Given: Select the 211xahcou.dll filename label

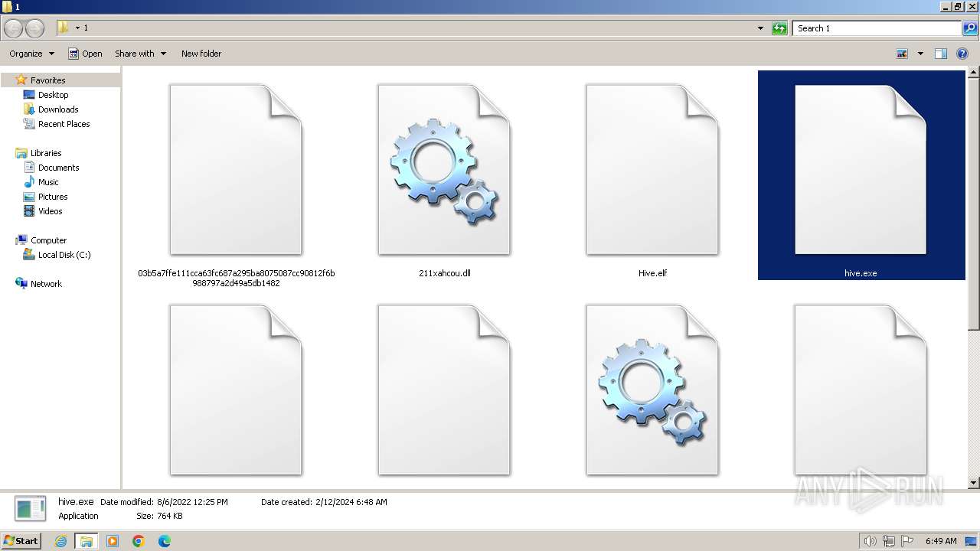Looking at the screenshot, I should click(445, 273).
